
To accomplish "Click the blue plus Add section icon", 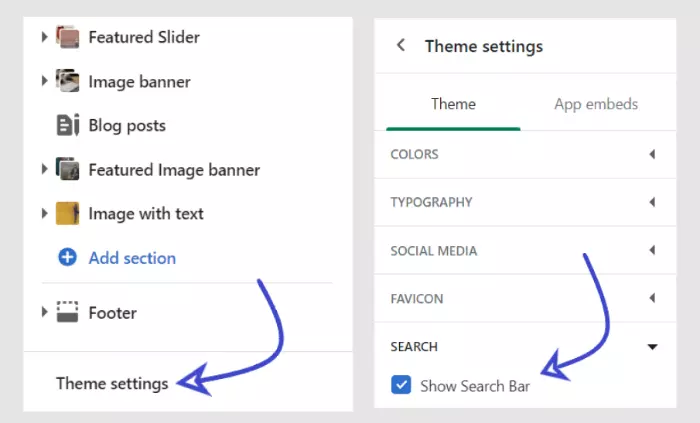I will pyautogui.click(x=67, y=257).
